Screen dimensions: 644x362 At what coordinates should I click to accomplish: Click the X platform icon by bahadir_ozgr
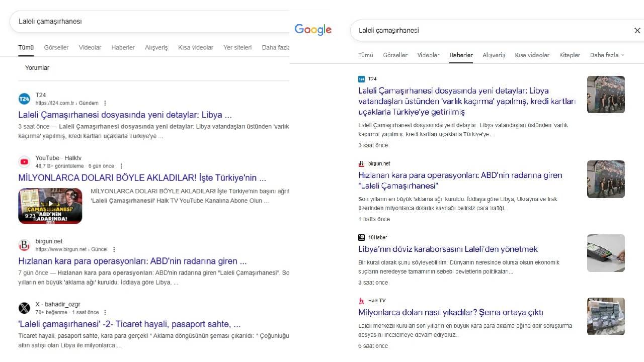(x=24, y=308)
